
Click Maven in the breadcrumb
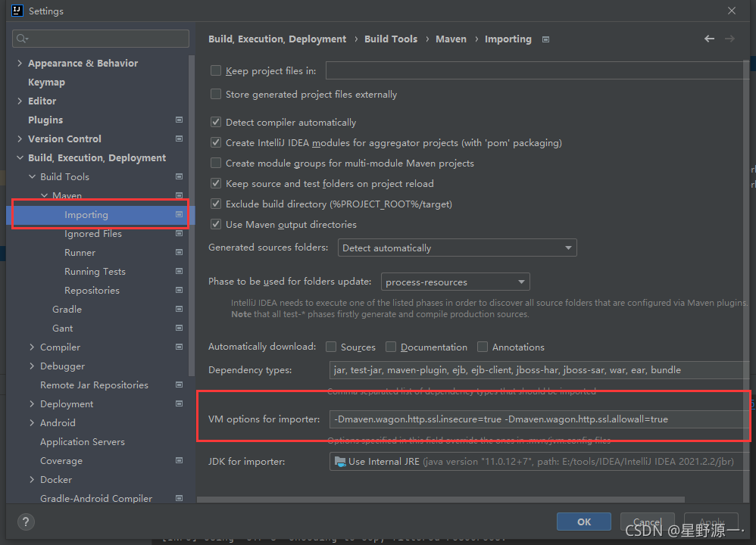(451, 39)
